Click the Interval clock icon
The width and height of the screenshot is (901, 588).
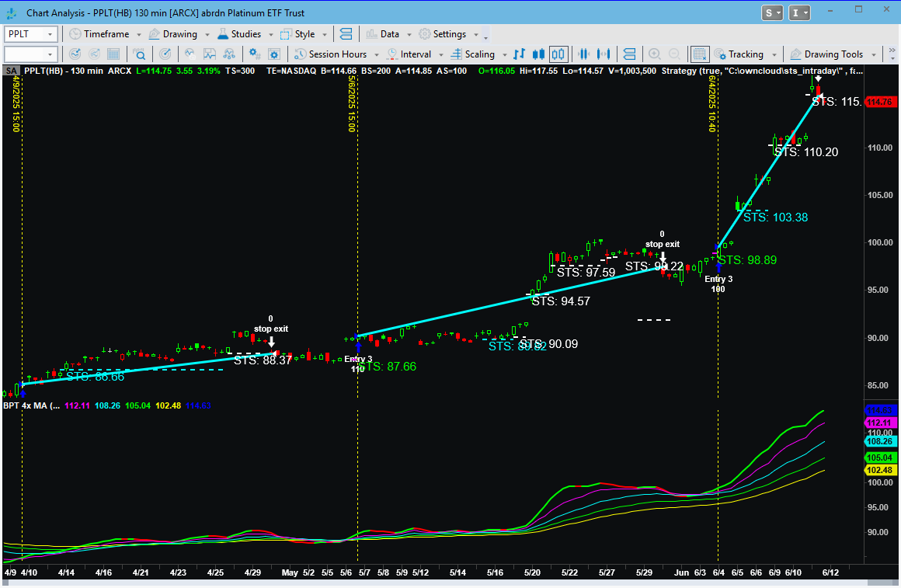(392, 54)
